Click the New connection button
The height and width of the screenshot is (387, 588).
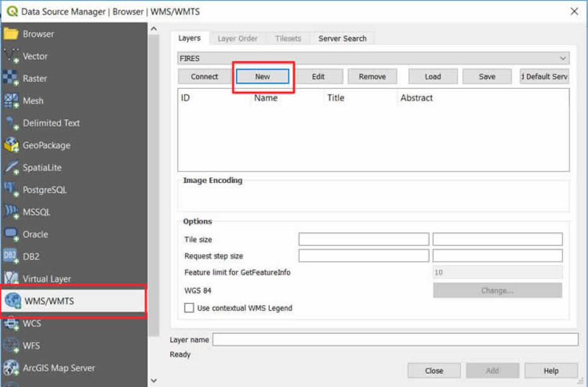pyautogui.click(x=263, y=76)
